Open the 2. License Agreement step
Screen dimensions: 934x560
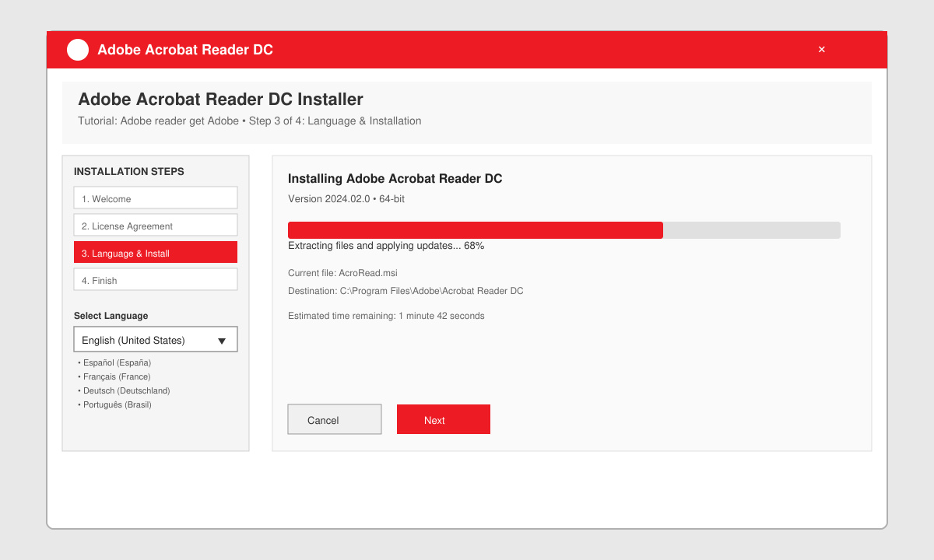tap(156, 225)
